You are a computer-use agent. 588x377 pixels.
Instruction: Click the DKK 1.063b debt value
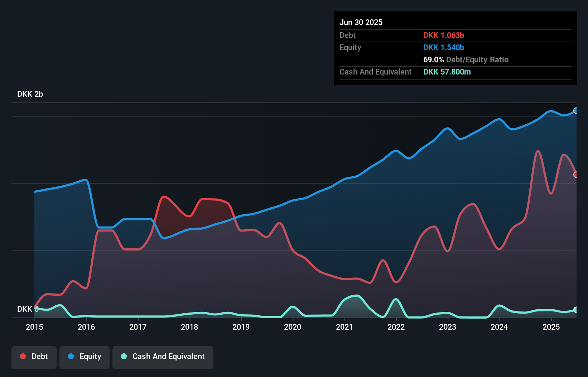coord(443,35)
